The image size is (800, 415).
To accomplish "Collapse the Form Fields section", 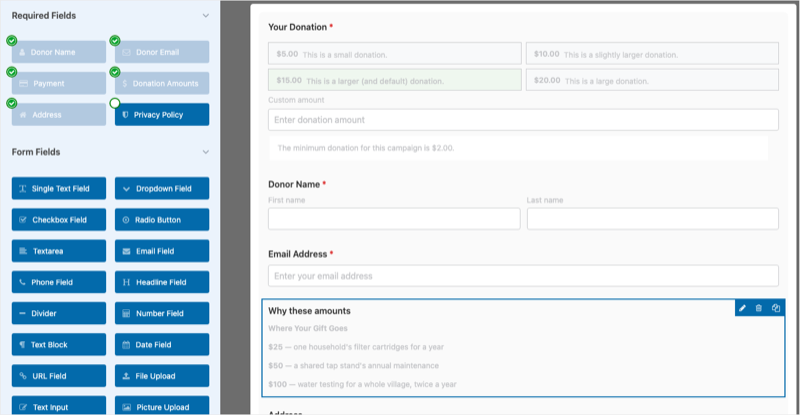I will [x=206, y=152].
